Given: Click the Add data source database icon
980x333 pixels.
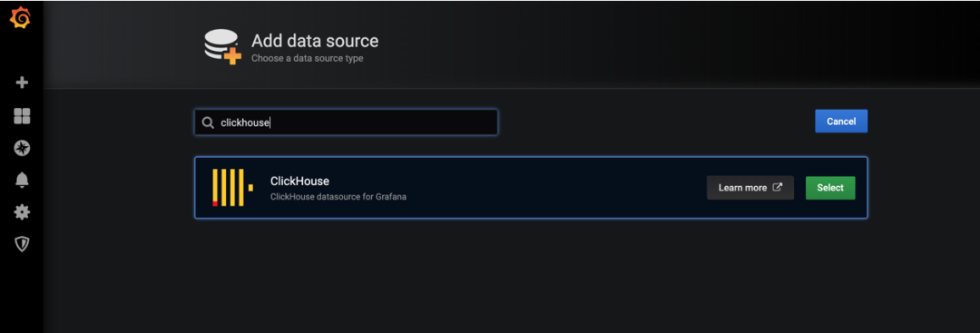Looking at the screenshot, I should point(223,47).
